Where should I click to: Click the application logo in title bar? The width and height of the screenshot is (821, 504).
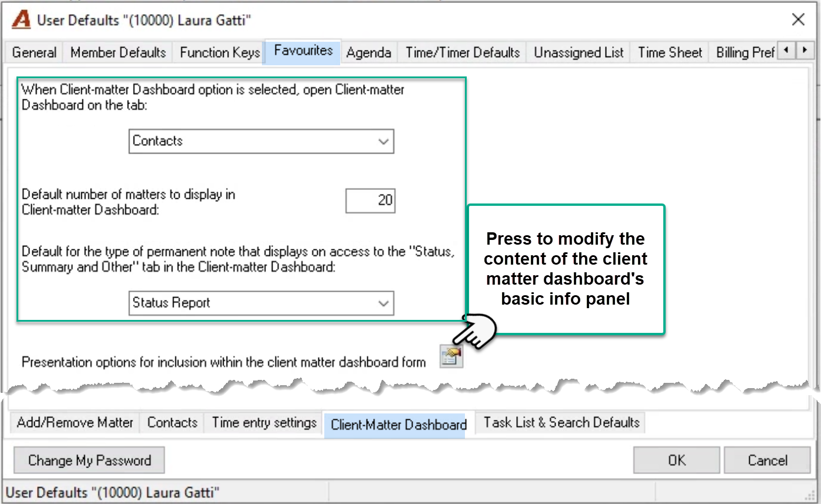click(x=21, y=20)
